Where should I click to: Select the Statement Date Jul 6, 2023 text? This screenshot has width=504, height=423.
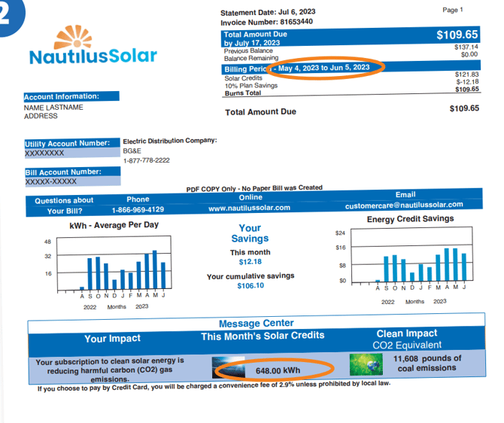click(268, 12)
